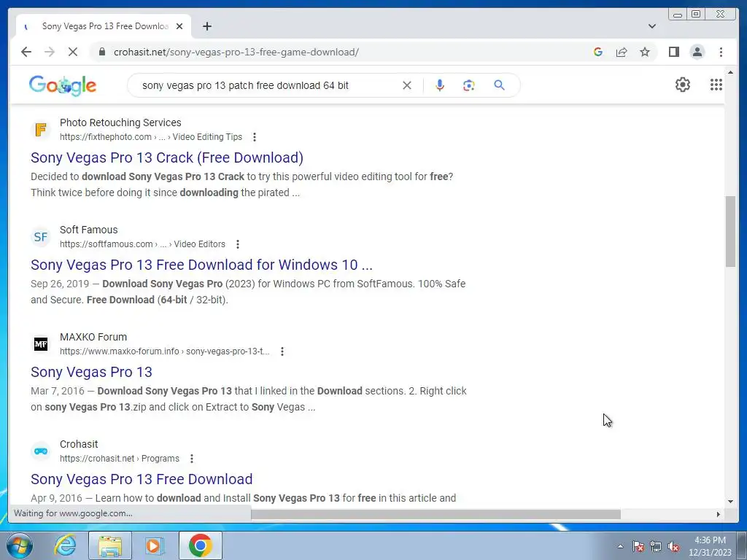Open the MAXKO Forum Sony Vegas Pro 13 link
This screenshot has width=747, height=560.
point(91,372)
